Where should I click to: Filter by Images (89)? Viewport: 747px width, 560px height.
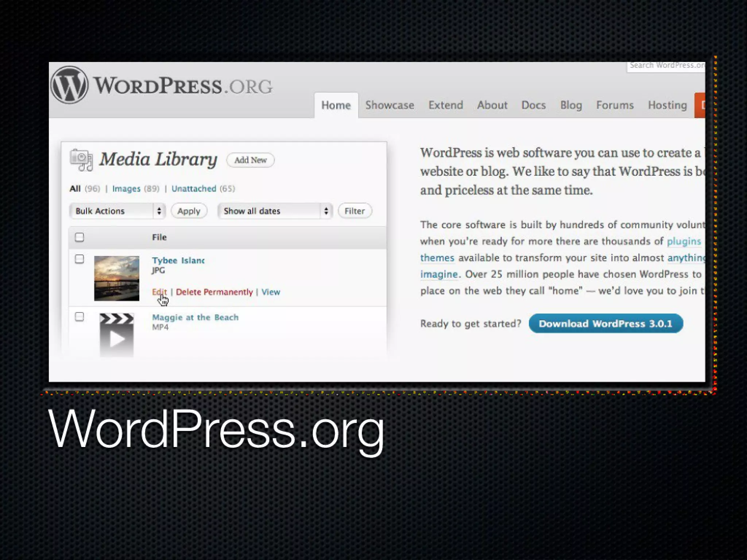136,189
